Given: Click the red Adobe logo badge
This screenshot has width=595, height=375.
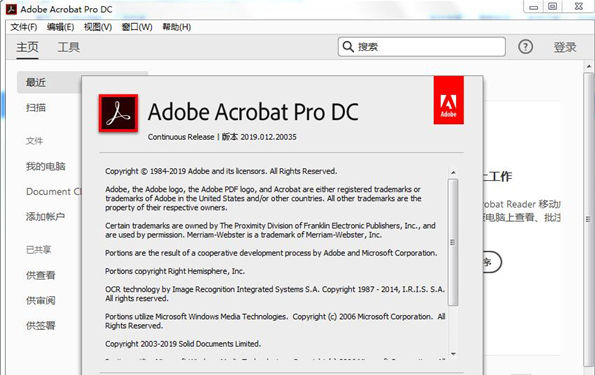Looking at the screenshot, I should [x=449, y=100].
